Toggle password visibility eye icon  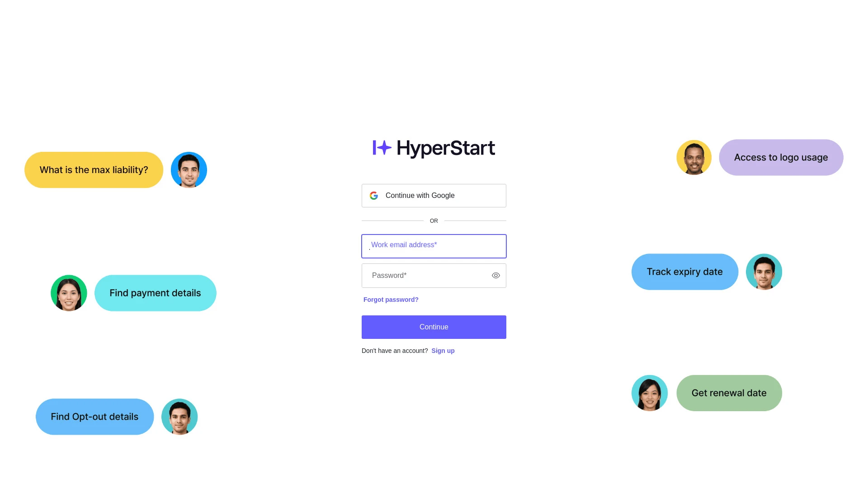pyautogui.click(x=495, y=275)
